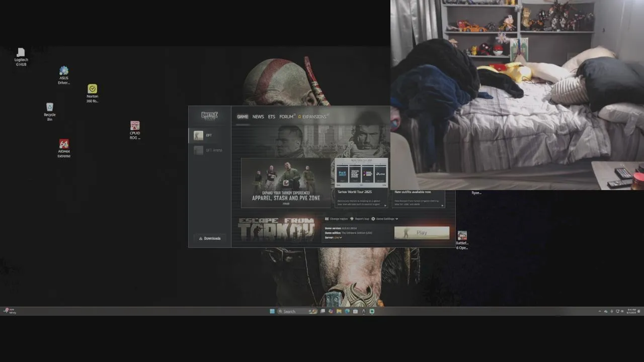Click the taskbar Search box
644x362 pixels.
(x=297, y=311)
